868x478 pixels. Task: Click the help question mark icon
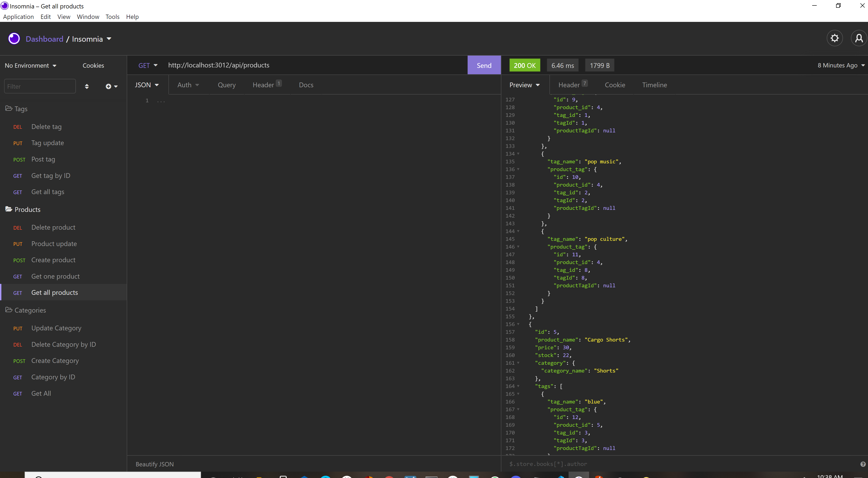[x=863, y=464]
